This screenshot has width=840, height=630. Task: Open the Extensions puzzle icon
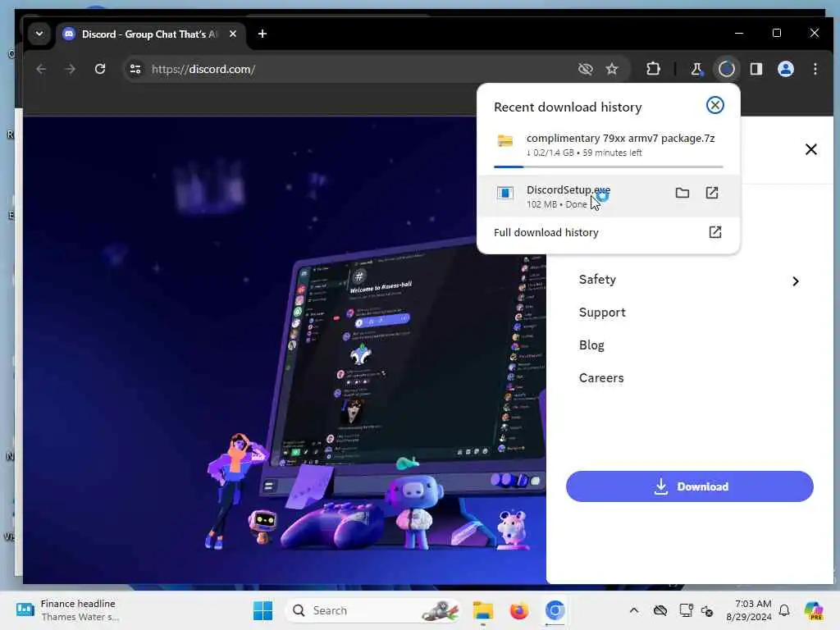click(652, 69)
